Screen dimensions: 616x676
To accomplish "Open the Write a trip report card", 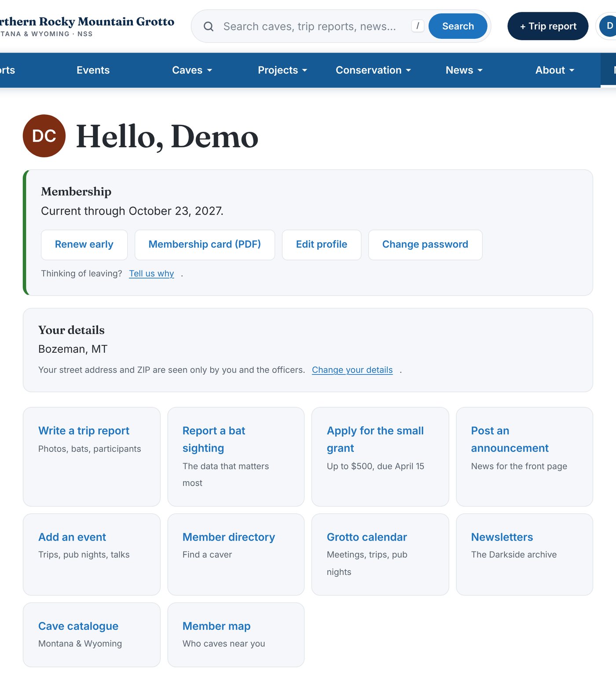I will click(x=92, y=457).
